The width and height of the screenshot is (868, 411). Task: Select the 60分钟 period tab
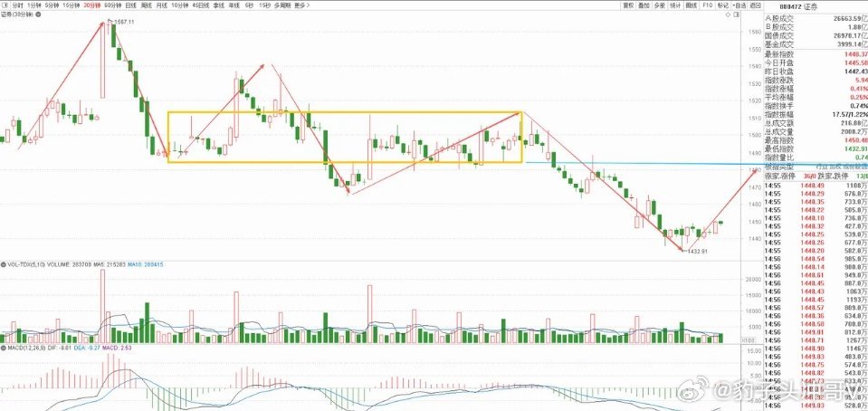pos(113,5)
